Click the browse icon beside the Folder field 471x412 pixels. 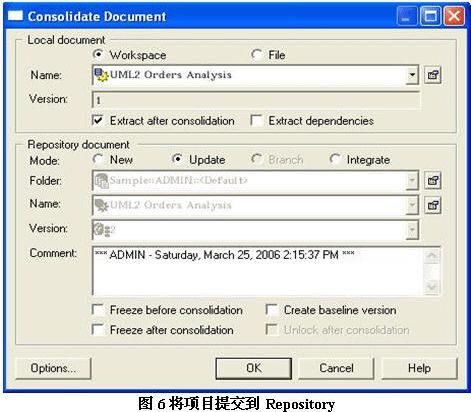tap(433, 181)
